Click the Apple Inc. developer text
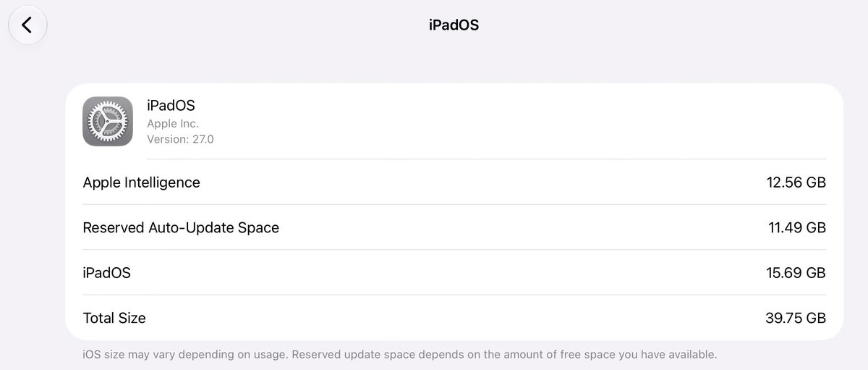The image size is (868, 370). pyautogui.click(x=173, y=124)
